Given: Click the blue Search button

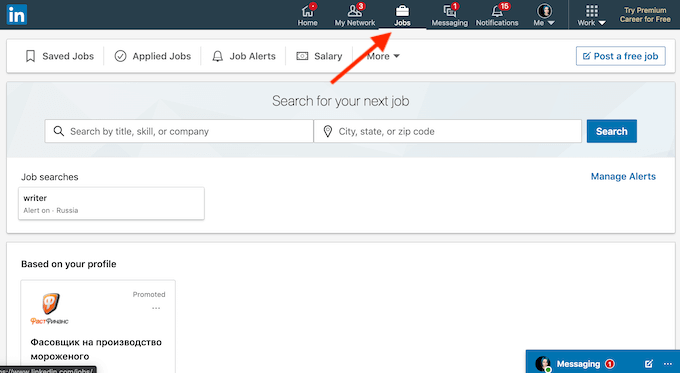Looking at the screenshot, I should click(611, 131).
